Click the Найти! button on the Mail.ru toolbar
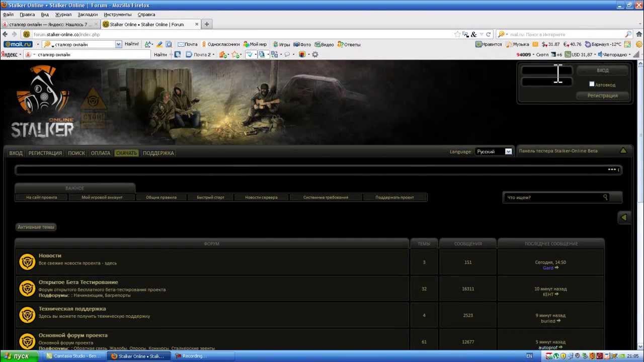The height and width of the screenshot is (362, 644). (132, 44)
